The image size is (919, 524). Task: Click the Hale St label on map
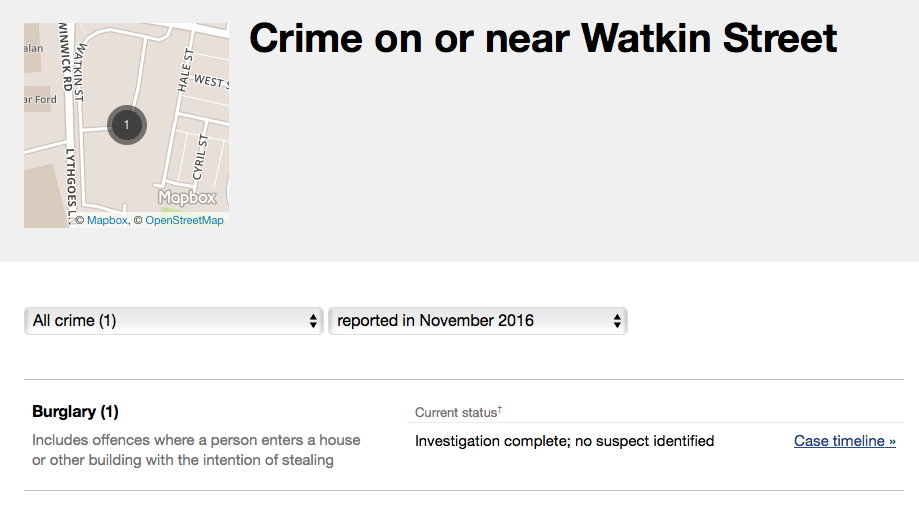(185, 69)
